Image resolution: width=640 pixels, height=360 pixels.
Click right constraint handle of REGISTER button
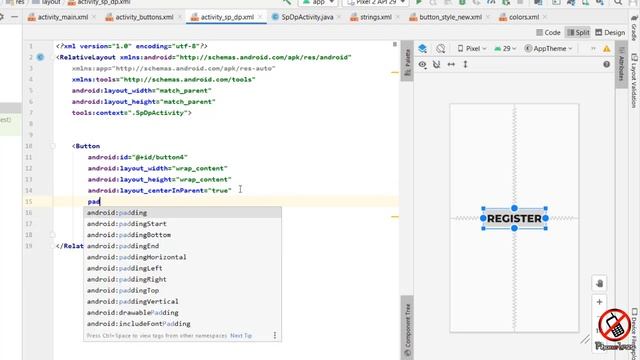tap(546, 218)
